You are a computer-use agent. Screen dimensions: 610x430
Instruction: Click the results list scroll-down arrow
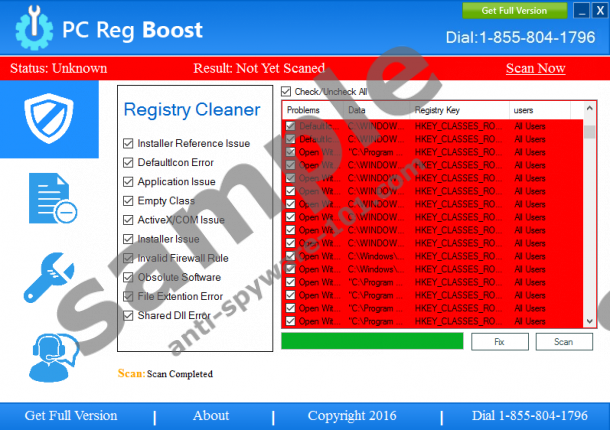589,321
